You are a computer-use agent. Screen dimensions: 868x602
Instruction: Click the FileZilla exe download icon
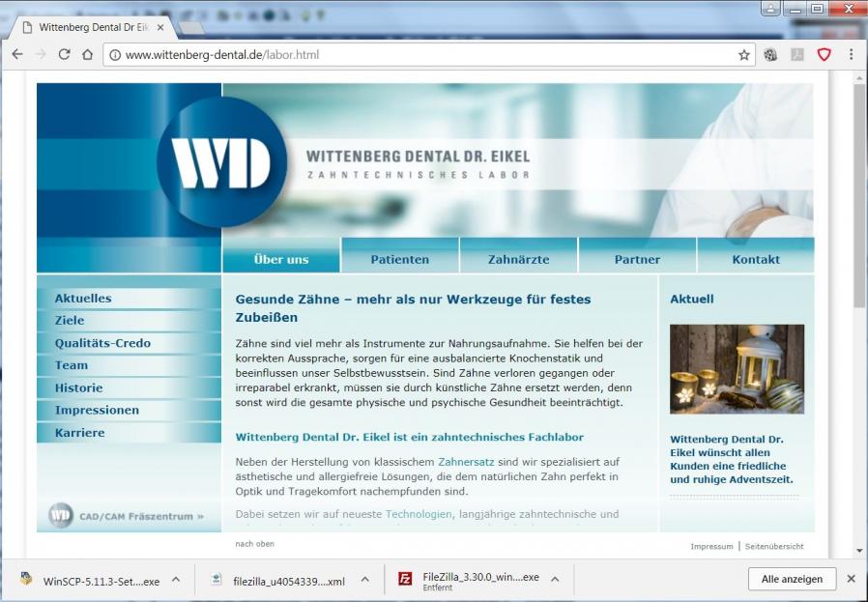click(x=405, y=579)
